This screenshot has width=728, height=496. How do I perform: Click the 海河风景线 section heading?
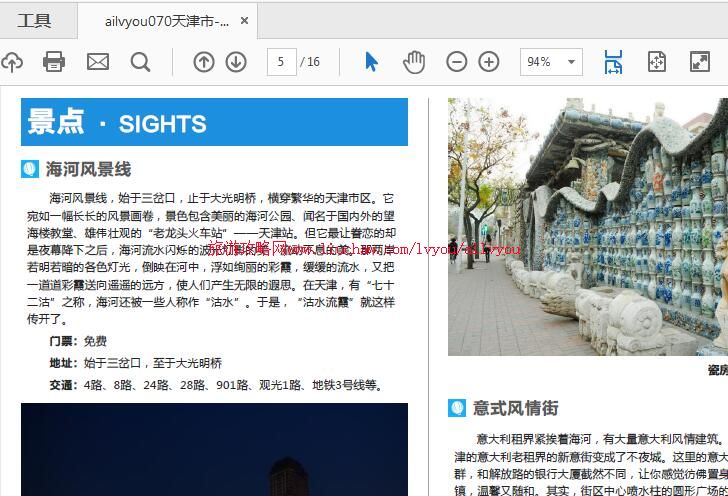[x=88, y=169]
